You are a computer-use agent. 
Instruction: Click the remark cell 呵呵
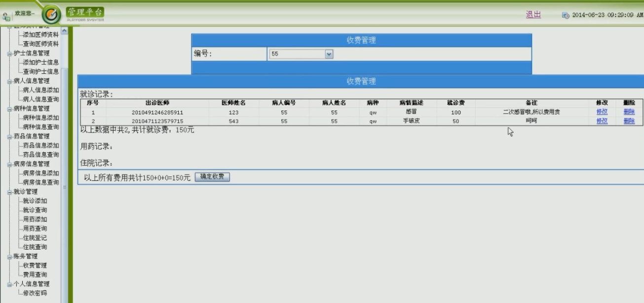tap(531, 121)
